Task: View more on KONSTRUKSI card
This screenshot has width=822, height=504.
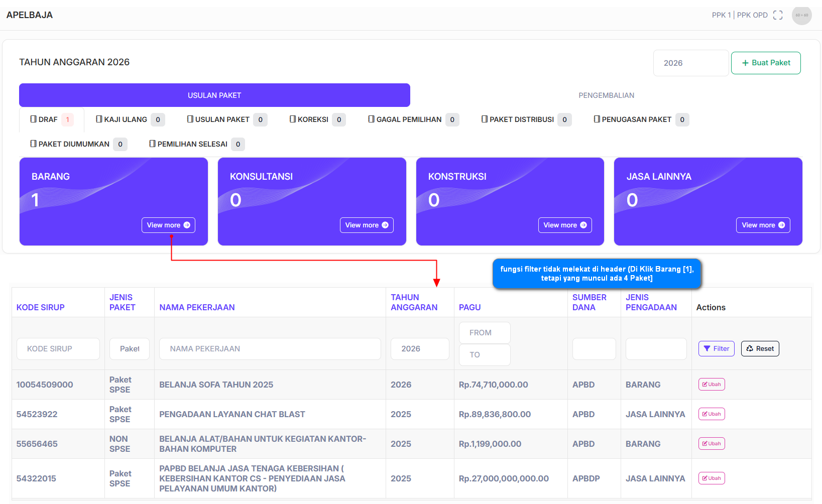Action: coord(565,225)
